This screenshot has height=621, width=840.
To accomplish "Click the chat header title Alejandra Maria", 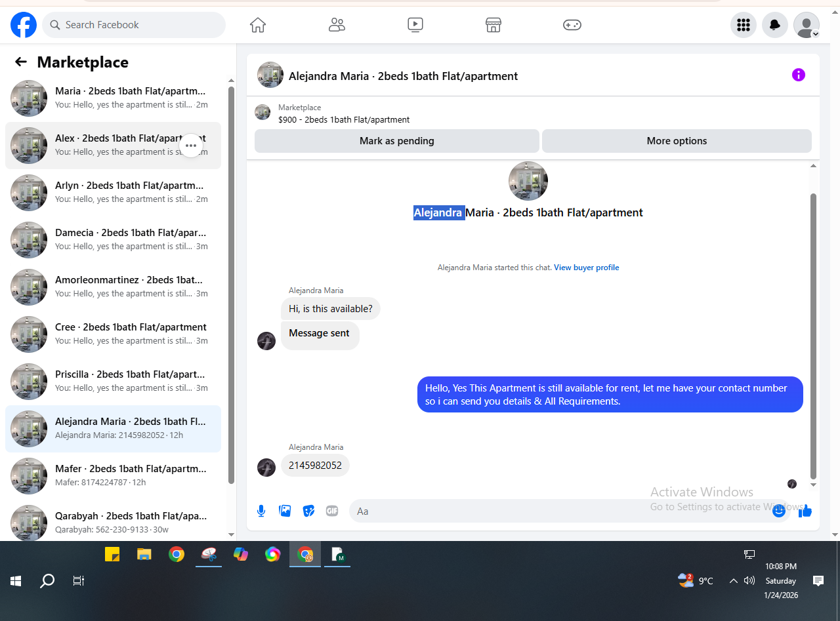I will (x=403, y=76).
